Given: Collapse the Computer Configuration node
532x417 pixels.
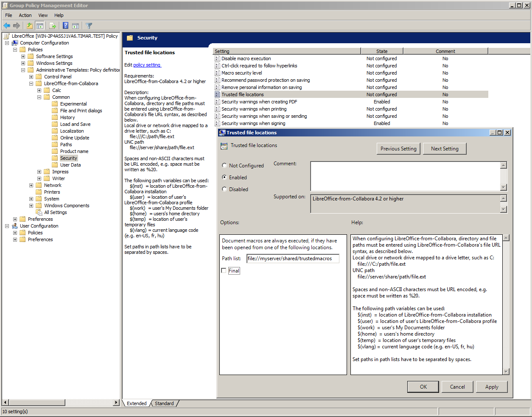Looking at the screenshot, I should point(7,43).
